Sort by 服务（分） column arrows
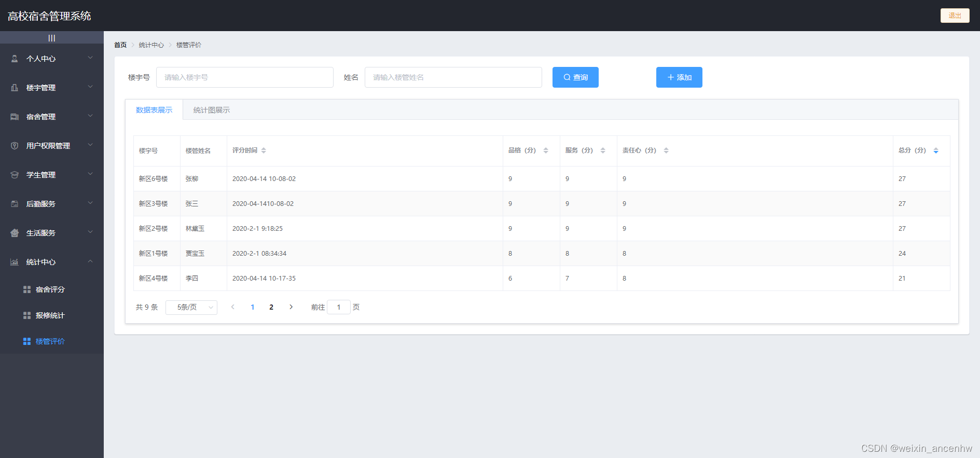This screenshot has height=458, width=980. [603, 150]
